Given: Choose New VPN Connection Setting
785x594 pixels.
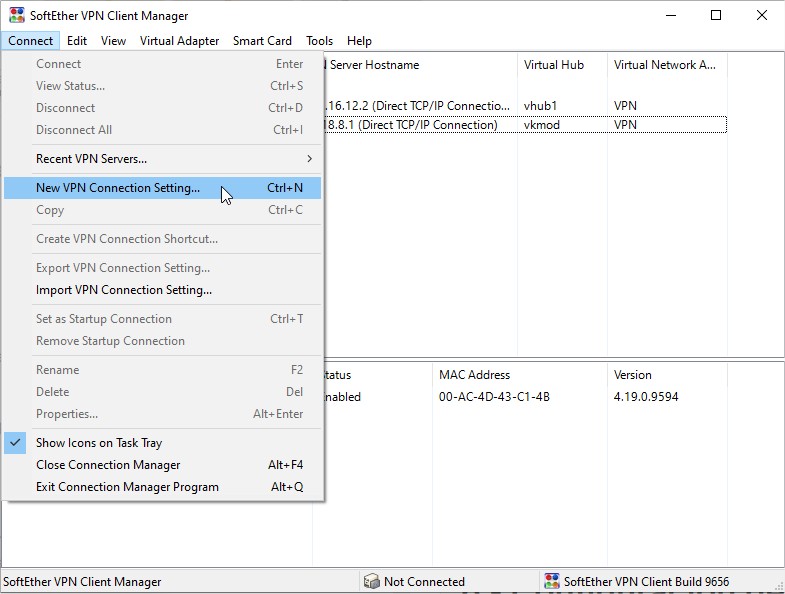Looking at the screenshot, I should pyautogui.click(x=163, y=188).
